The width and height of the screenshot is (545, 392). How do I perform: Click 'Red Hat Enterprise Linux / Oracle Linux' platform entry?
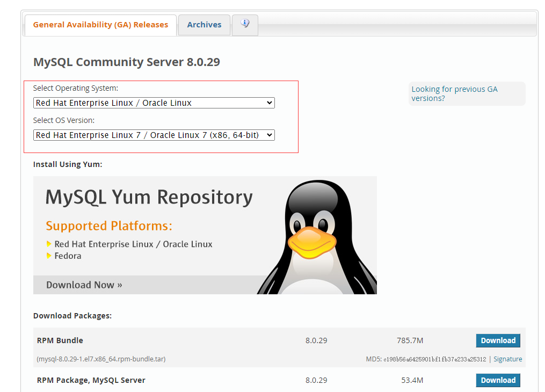[134, 244]
